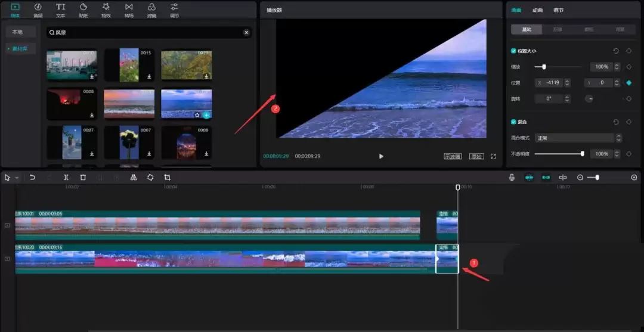644x332 pixels.
Task: Click the microphone record icon
Action: point(512,178)
